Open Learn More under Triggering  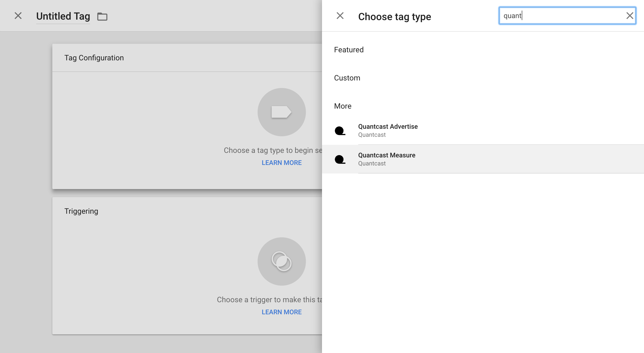[281, 312]
